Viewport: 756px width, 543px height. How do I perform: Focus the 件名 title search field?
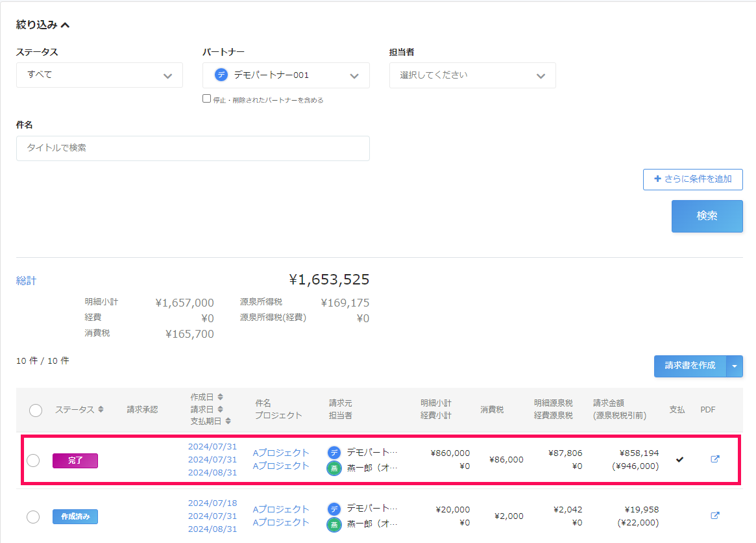[x=193, y=148]
